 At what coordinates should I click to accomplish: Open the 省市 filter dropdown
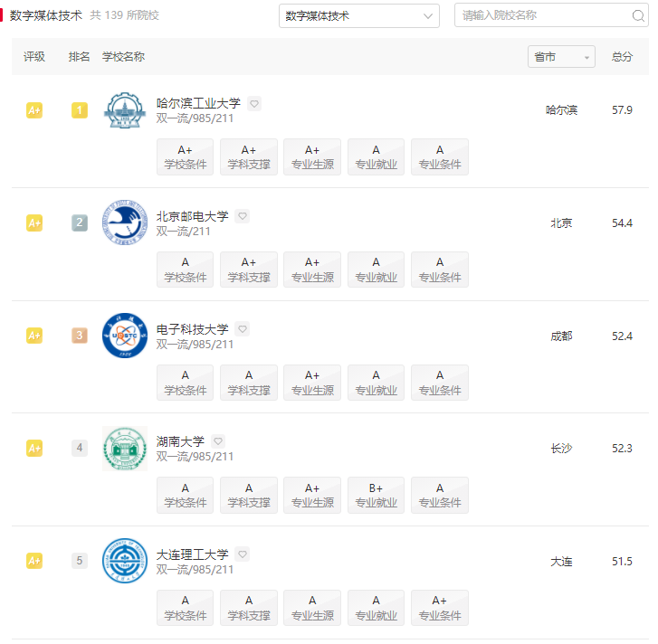[x=561, y=57]
